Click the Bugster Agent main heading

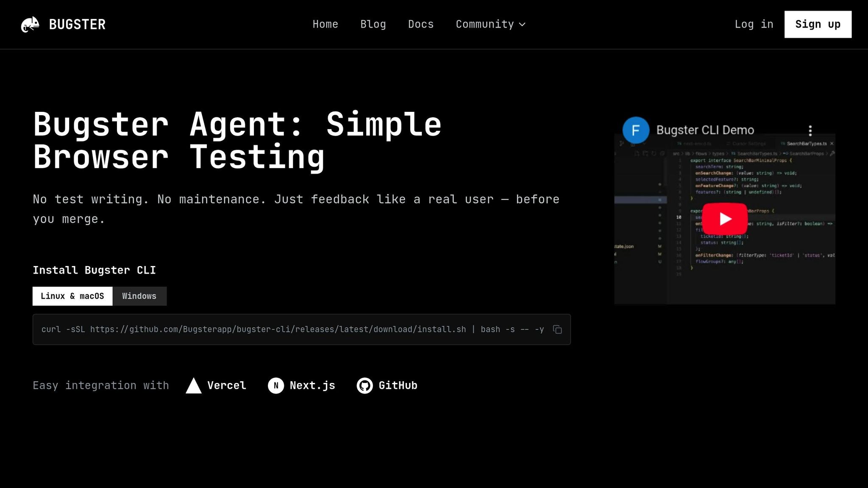237,141
